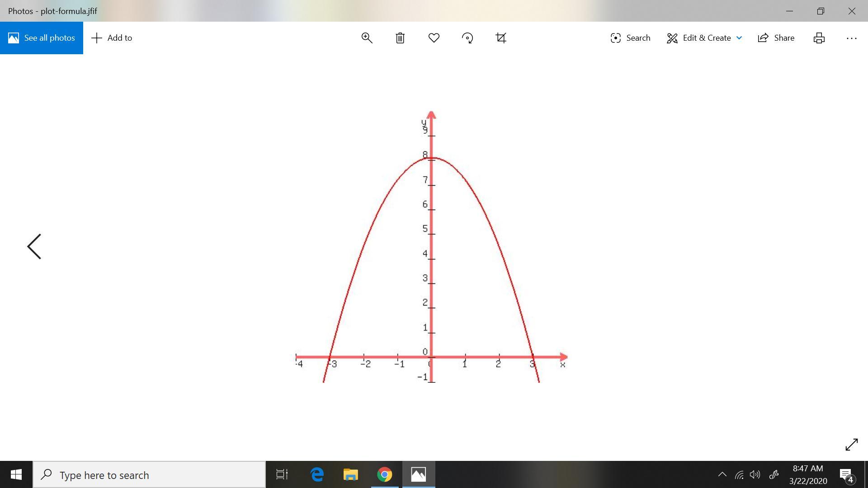Rotate the image using the rotate icon
The height and width of the screenshot is (488, 868).
coord(467,38)
